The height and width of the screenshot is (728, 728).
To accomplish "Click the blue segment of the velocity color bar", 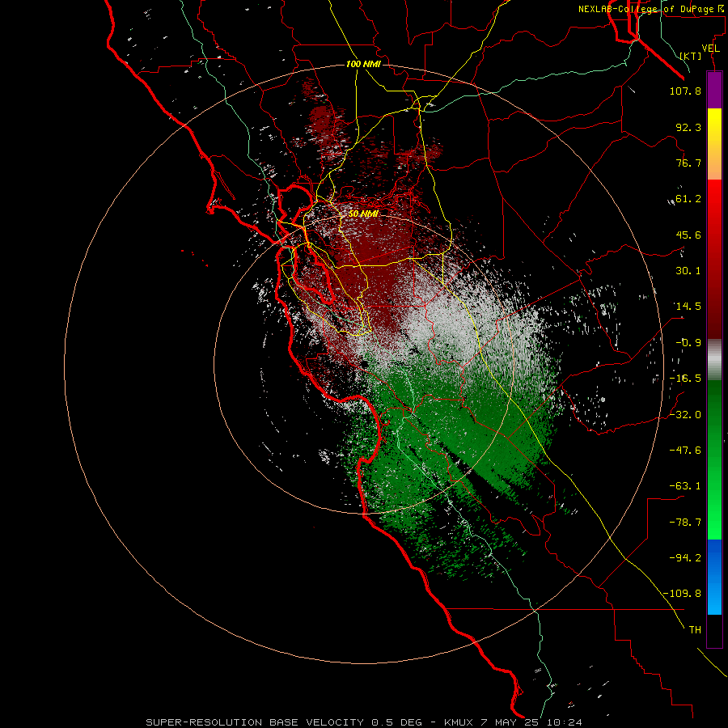I will click(x=714, y=577).
